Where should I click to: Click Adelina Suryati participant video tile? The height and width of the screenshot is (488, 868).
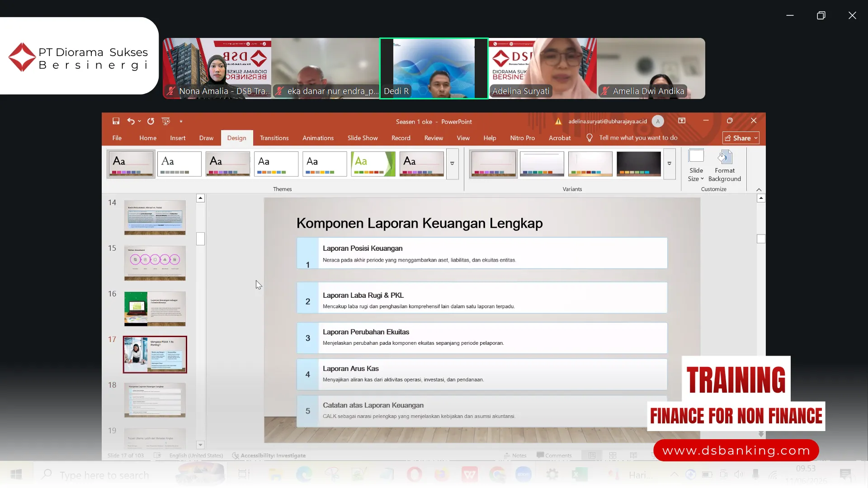tap(542, 68)
